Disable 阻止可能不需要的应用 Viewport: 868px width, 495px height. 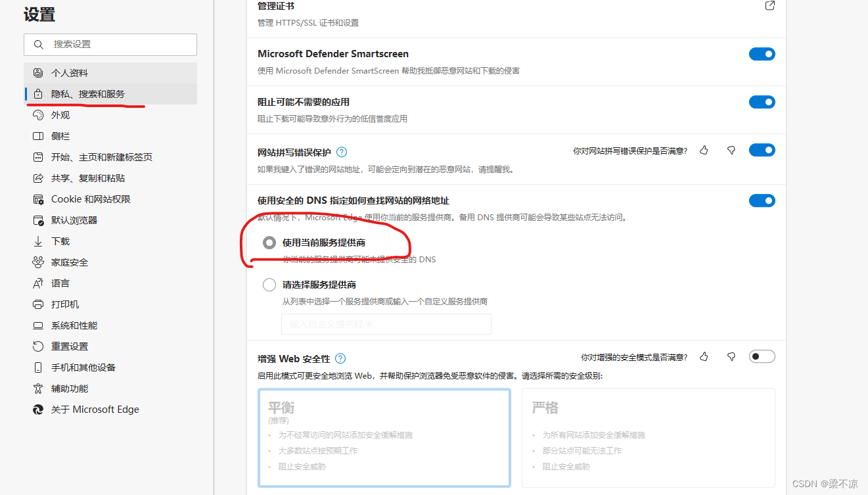762,102
